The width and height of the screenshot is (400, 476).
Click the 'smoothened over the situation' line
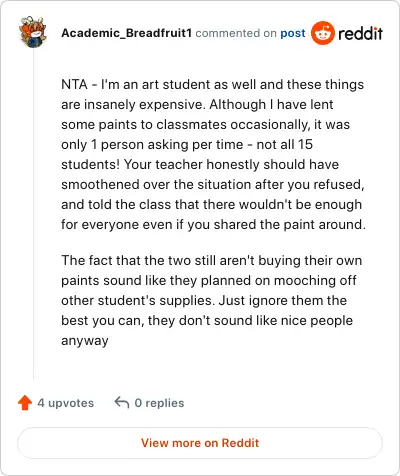(156, 184)
